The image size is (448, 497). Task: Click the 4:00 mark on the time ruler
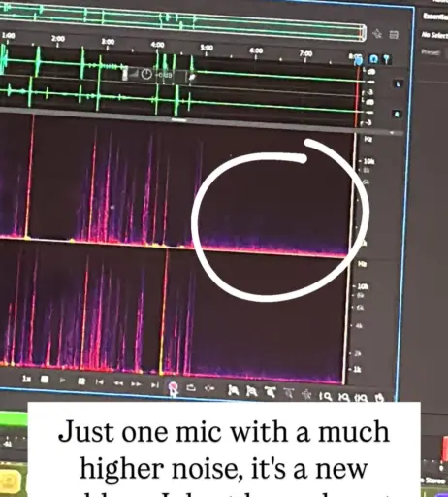click(x=157, y=45)
